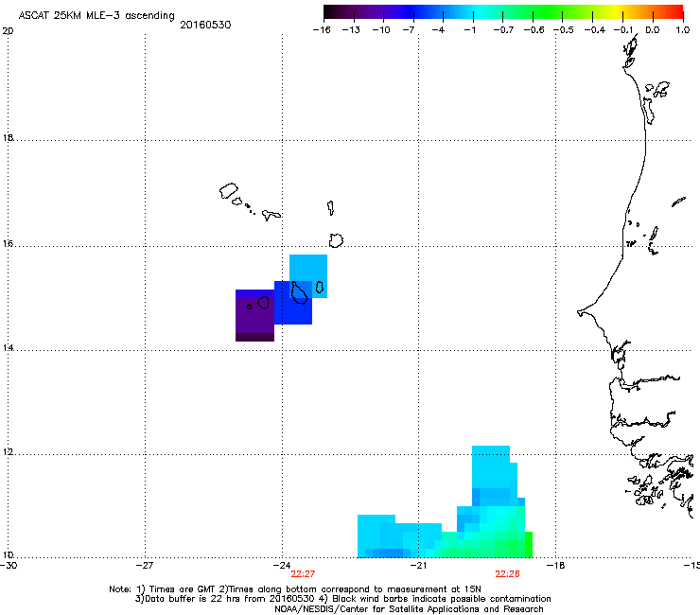Viewport: 700px width, 615px height.
Task: Click the colorbar label 1.0
Action: tap(683, 30)
